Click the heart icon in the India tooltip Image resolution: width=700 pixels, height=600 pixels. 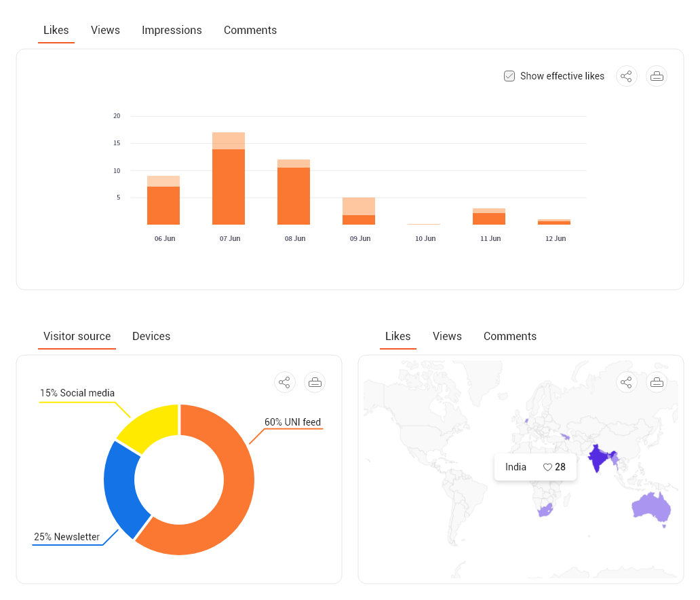pos(547,467)
